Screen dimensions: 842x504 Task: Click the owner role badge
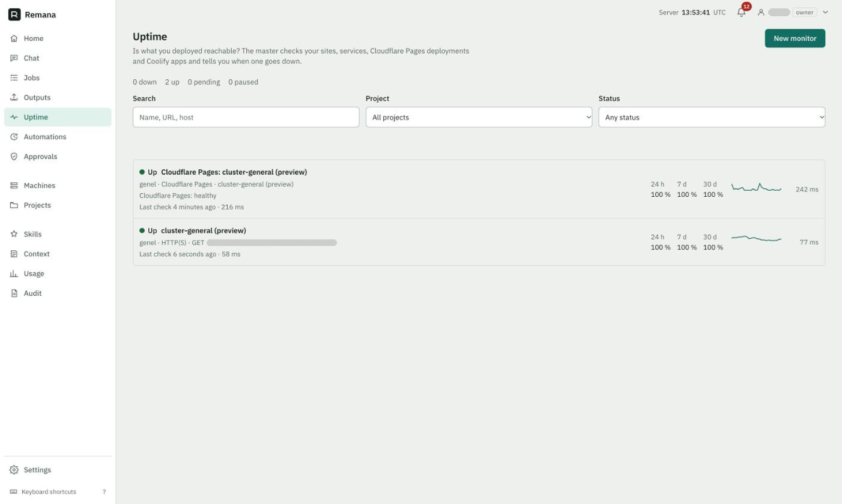coord(805,12)
